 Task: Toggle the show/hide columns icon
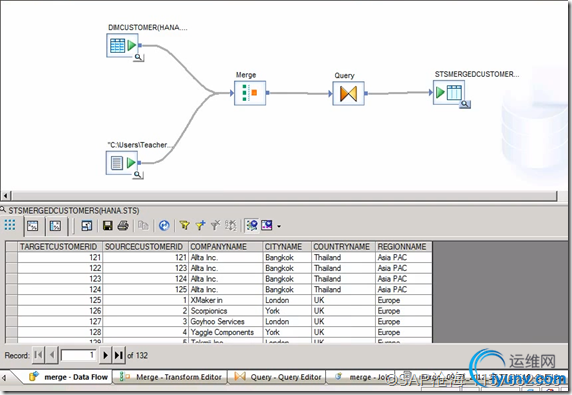click(x=267, y=226)
